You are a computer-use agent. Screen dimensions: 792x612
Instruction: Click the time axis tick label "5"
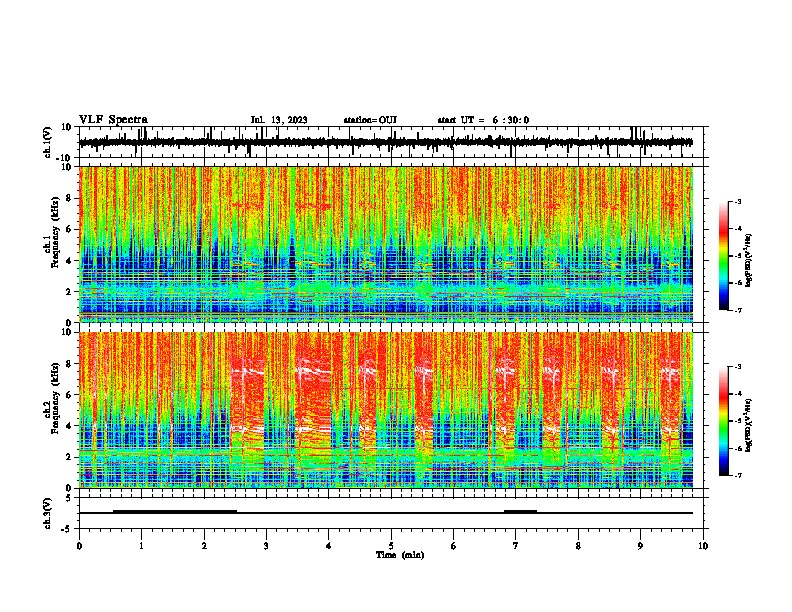pos(391,546)
